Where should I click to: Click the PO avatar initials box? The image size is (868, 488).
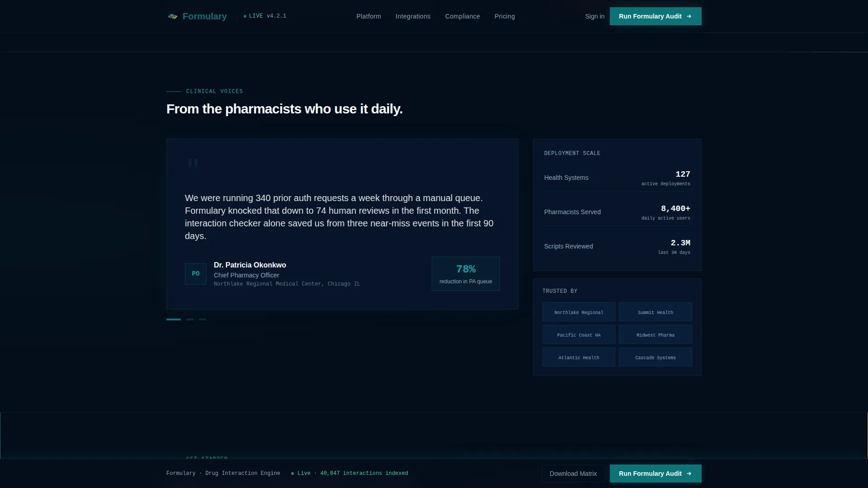pyautogui.click(x=196, y=274)
